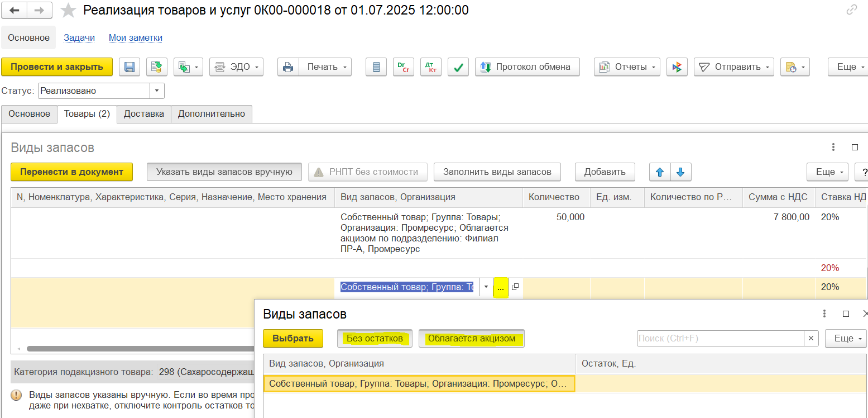868x418 pixels.
Task: Expand the Отчеты dropdown
Action: point(627,67)
